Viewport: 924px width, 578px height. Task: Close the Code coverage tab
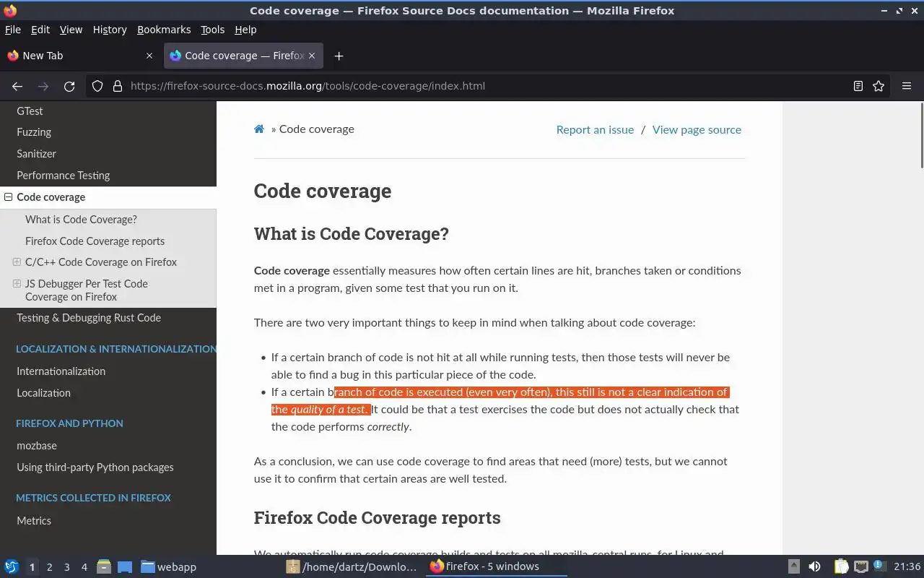(312, 56)
